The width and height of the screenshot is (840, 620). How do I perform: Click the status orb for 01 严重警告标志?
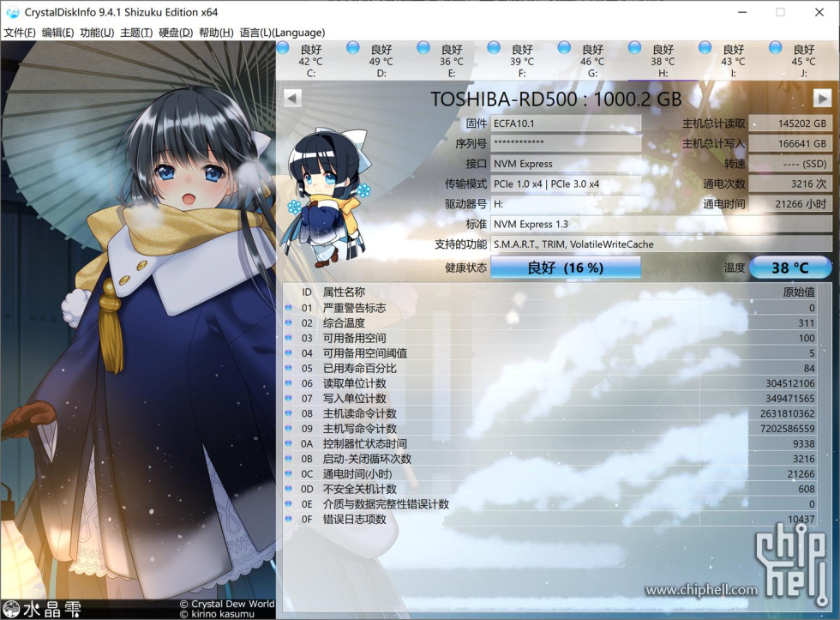pos(289,308)
